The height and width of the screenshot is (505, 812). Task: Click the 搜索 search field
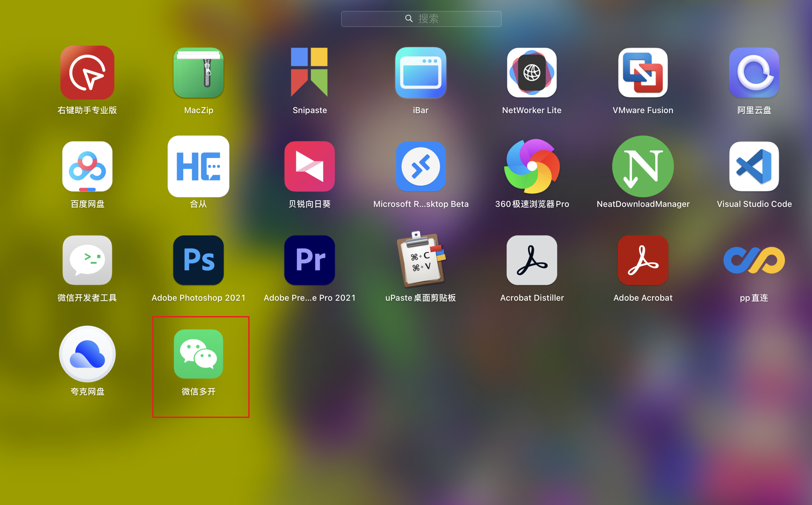421,19
